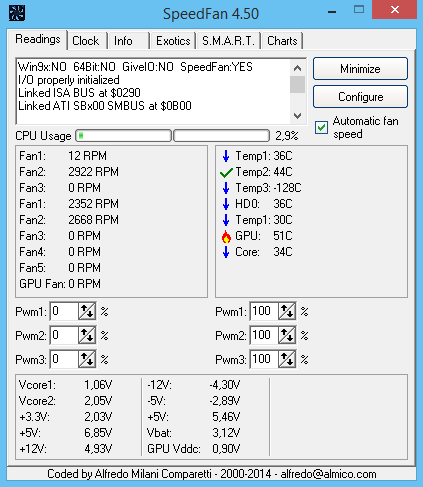
Task: Click the flame icon beside GPU 51C
Action: point(226,236)
